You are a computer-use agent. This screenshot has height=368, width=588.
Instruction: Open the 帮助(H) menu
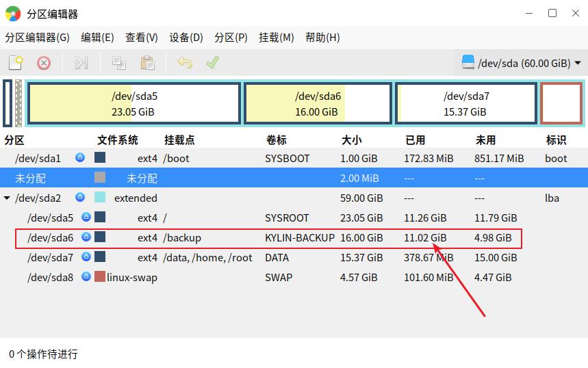(322, 38)
